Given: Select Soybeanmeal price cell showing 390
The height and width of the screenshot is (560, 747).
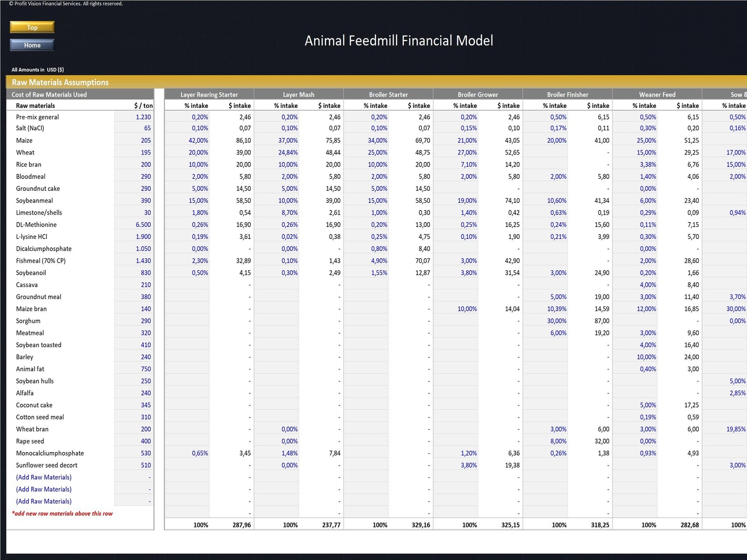Looking at the screenshot, I should tap(145, 200).
